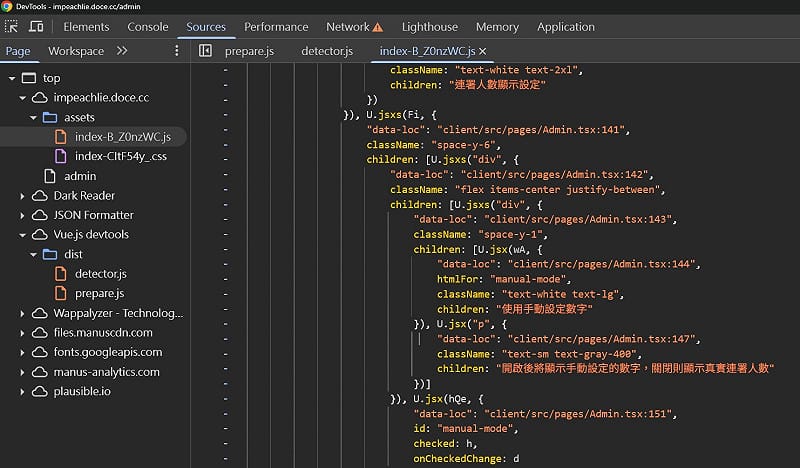This screenshot has width=800, height=468.
Task: Open the three-dot navigator options menu
Action: tap(177, 51)
